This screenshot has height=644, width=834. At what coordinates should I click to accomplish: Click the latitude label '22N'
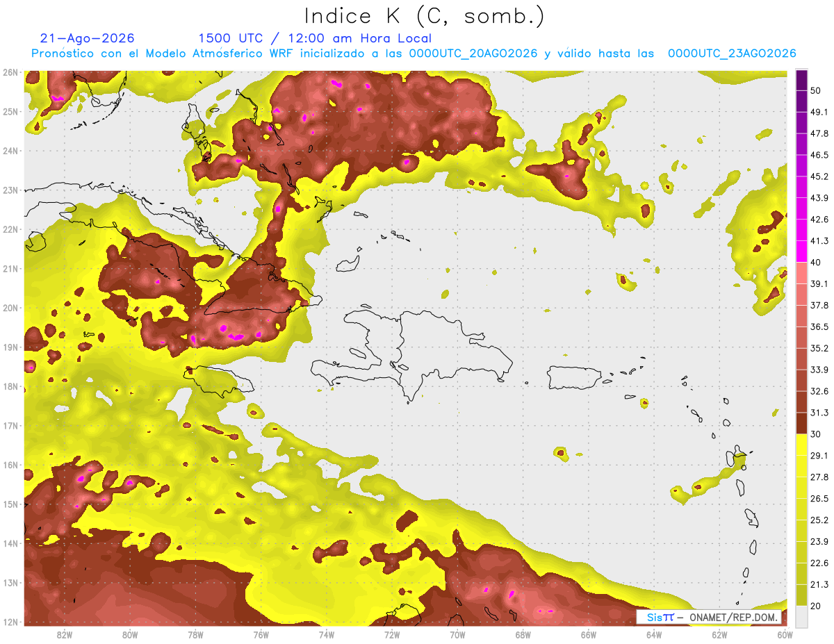(x=10, y=229)
